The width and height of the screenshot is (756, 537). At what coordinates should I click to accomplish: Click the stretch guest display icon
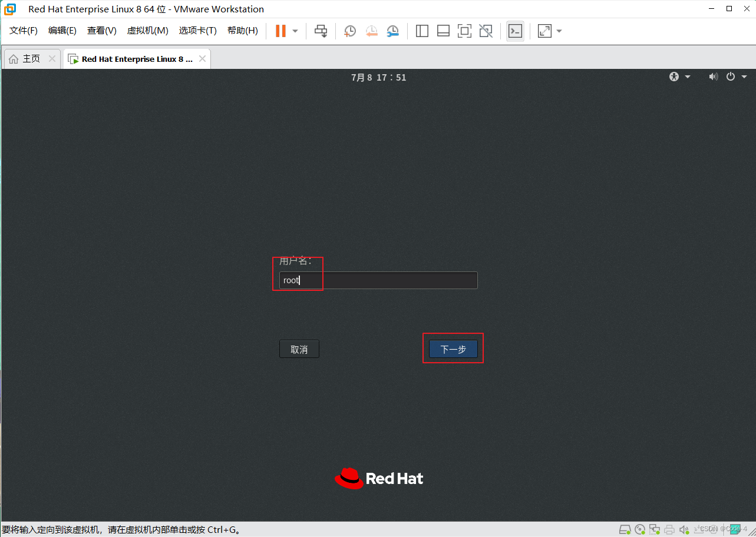point(544,31)
